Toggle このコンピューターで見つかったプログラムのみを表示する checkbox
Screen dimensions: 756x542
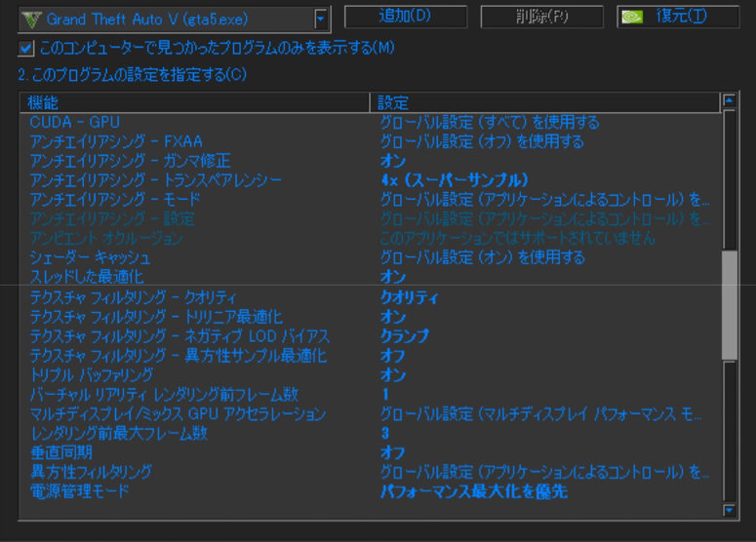coord(26,48)
